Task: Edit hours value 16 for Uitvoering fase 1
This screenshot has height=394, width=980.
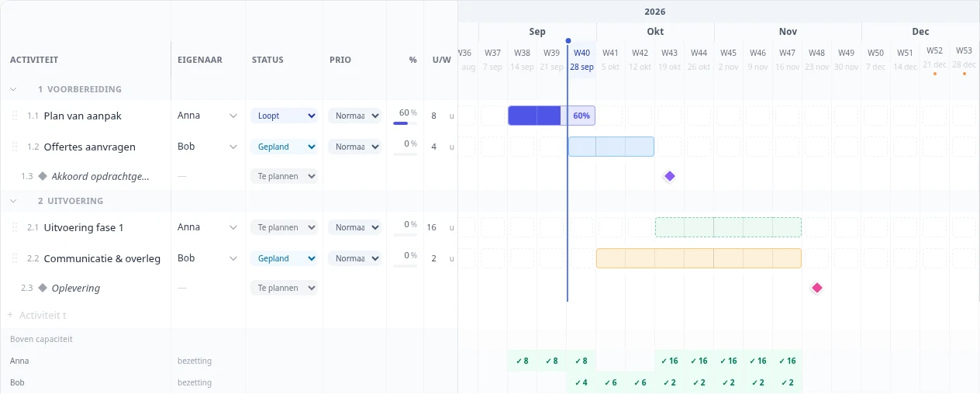Action: click(432, 227)
